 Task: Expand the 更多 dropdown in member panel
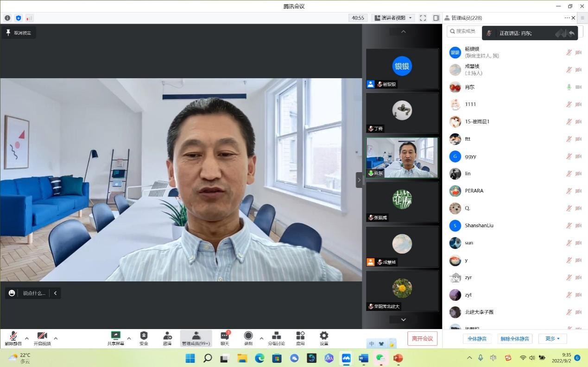tap(552, 339)
